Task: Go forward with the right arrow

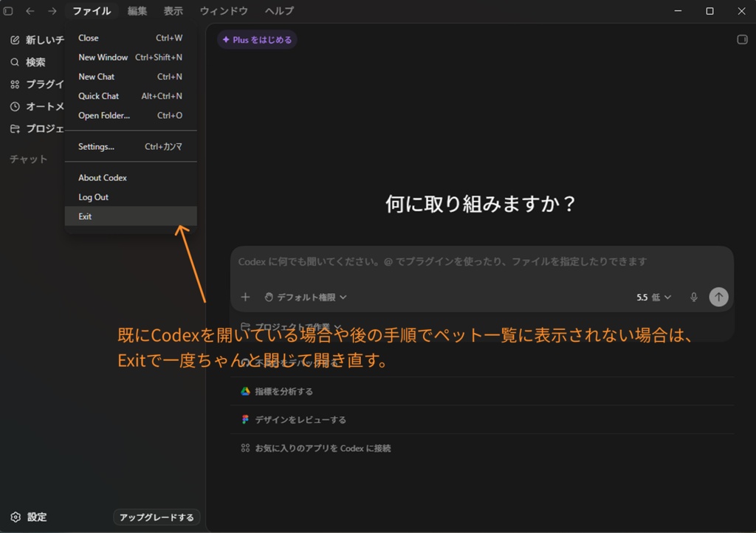Action: coord(52,10)
